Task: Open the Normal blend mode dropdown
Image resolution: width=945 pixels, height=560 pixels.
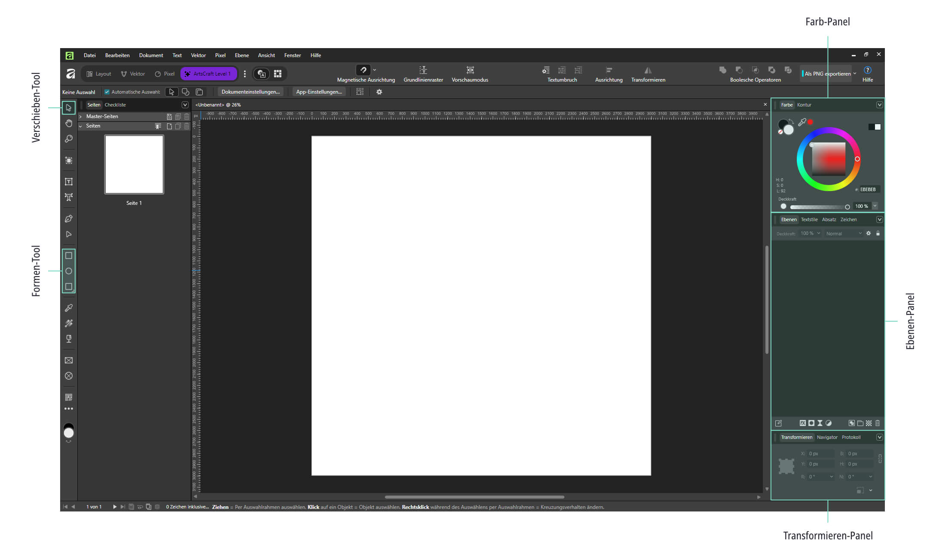Action: click(x=844, y=234)
